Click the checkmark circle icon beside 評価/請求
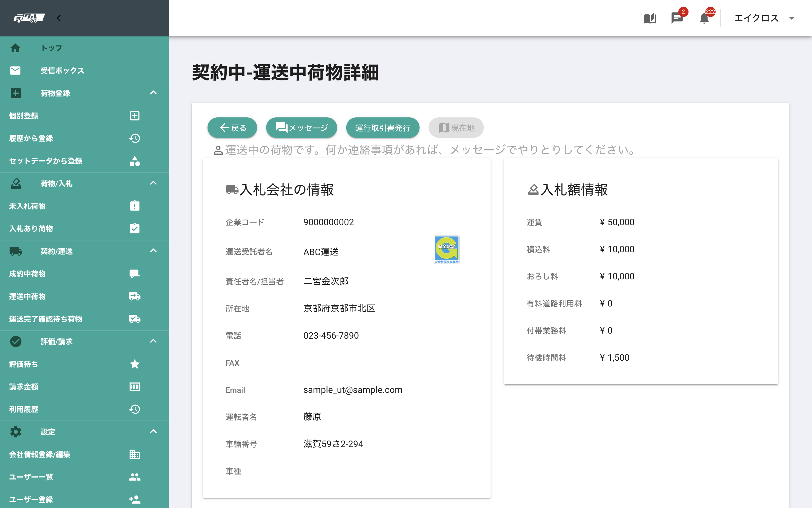 coord(16,341)
